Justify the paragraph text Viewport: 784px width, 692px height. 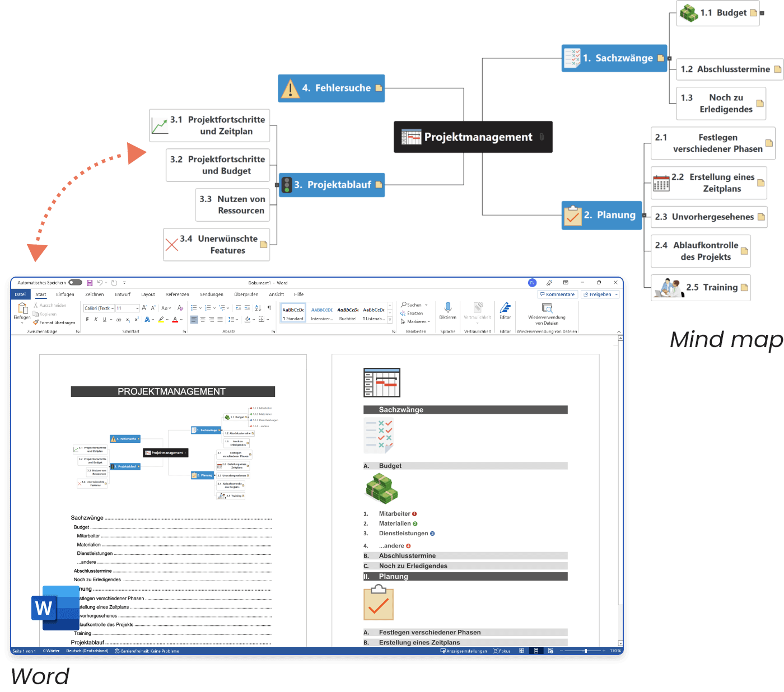[220, 319]
